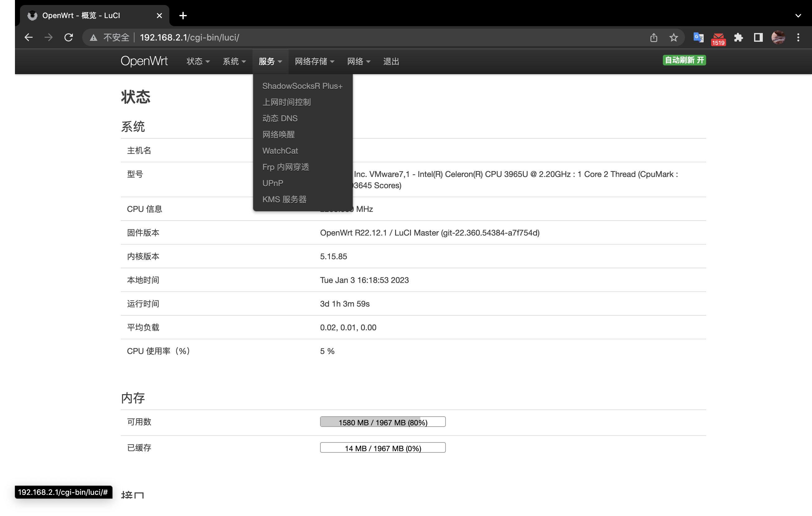This screenshot has width=812, height=516.
Task: Open KMS 服务器 menu entry
Action: [284, 199]
